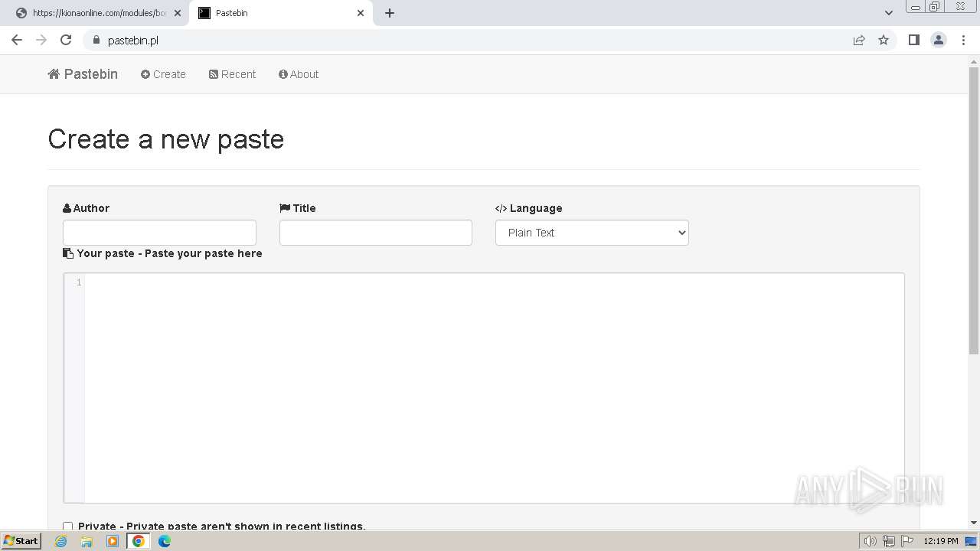This screenshot has height=551, width=980.
Task: Launch Internet Explorer from taskbar
Action: [x=61, y=541]
